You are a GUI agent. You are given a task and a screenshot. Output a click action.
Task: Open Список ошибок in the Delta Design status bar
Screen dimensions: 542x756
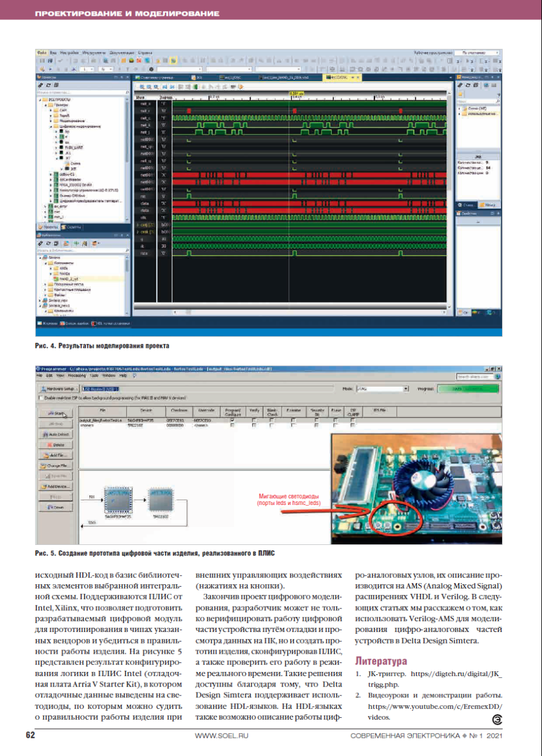[74, 324]
